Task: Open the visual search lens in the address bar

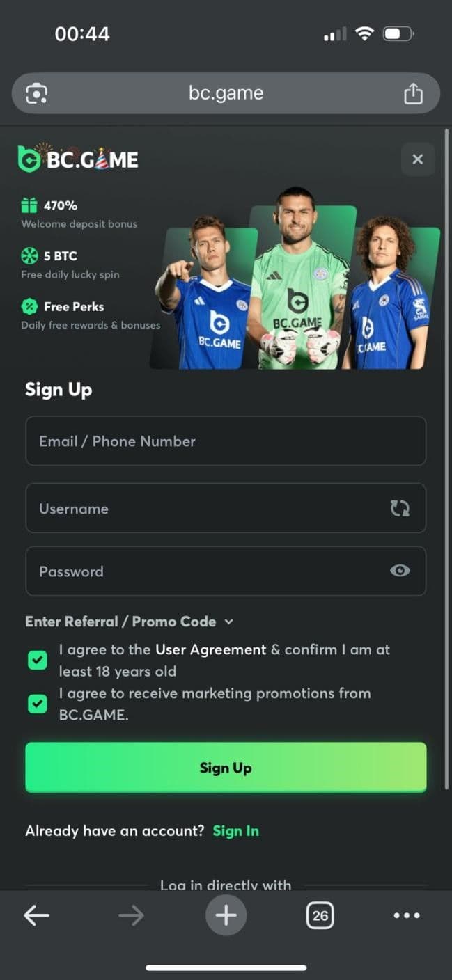Action: click(x=33, y=93)
